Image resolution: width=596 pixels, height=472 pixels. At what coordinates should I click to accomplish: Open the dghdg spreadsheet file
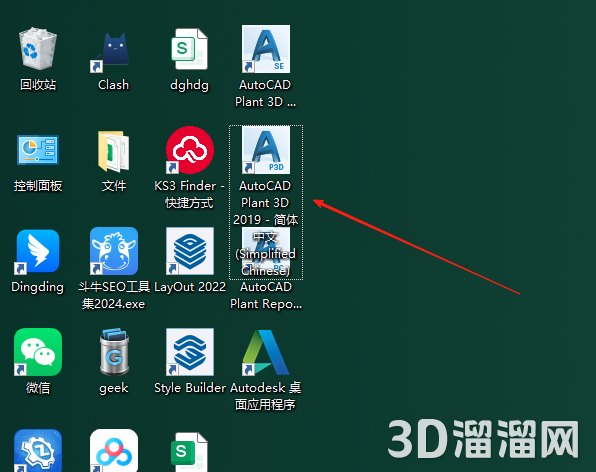tap(190, 49)
